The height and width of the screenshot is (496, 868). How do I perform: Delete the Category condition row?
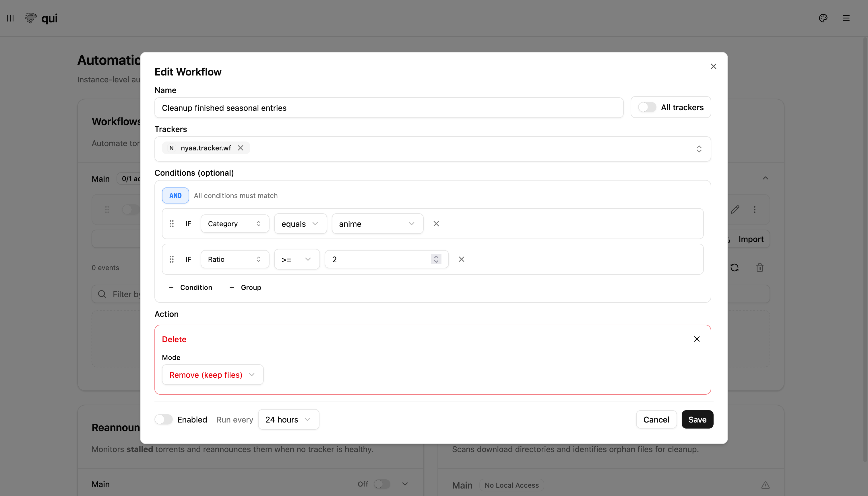436,224
